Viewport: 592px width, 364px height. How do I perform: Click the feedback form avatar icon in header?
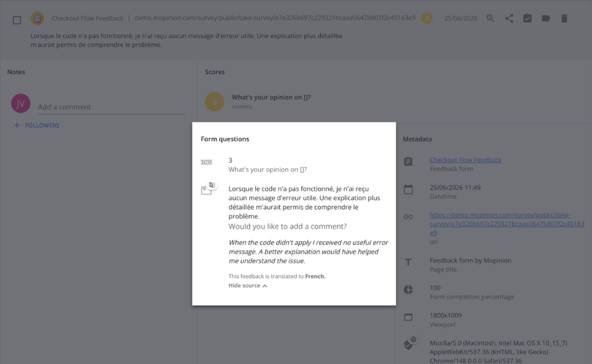pyautogui.click(x=37, y=18)
